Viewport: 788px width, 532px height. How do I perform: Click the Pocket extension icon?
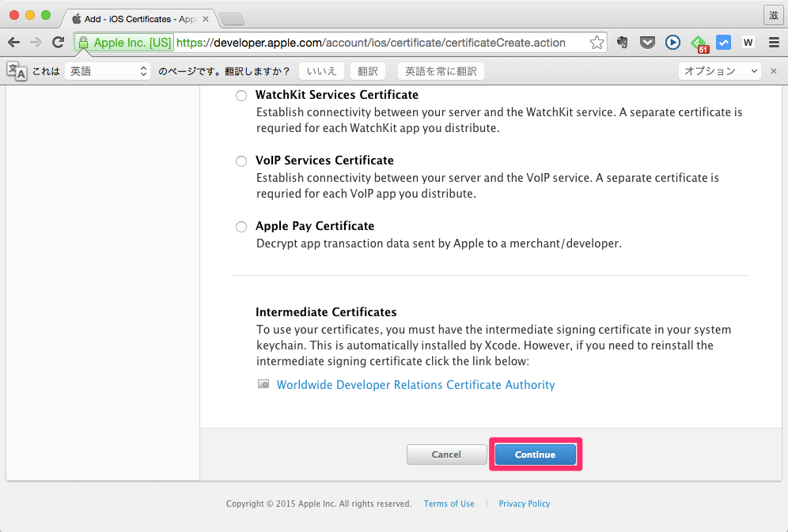coord(647,43)
